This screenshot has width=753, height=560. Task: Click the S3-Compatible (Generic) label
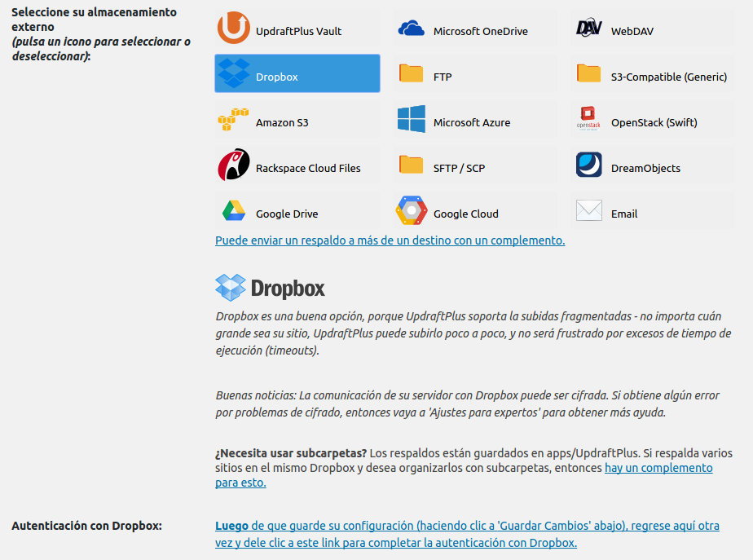pos(669,77)
